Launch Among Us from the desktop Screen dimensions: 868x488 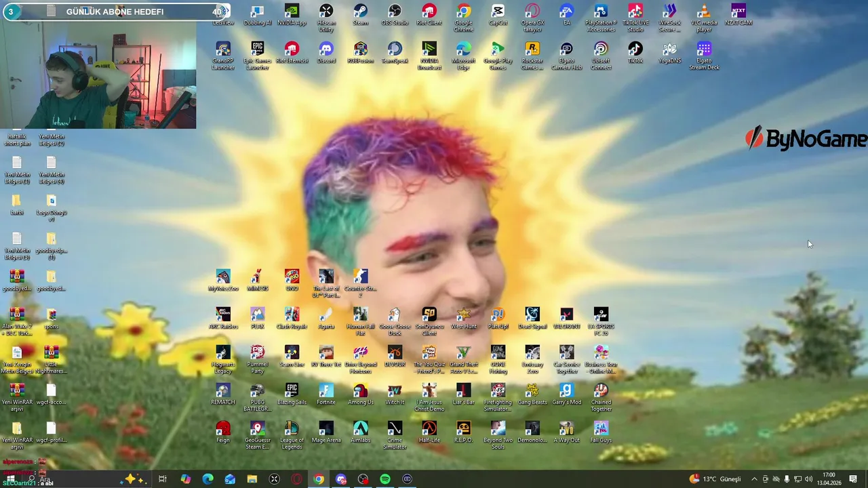(360, 395)
